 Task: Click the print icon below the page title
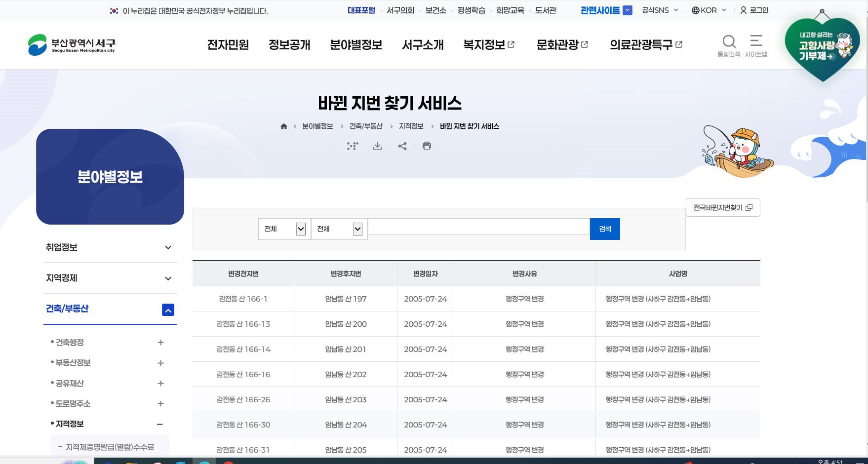click(426, 146)
